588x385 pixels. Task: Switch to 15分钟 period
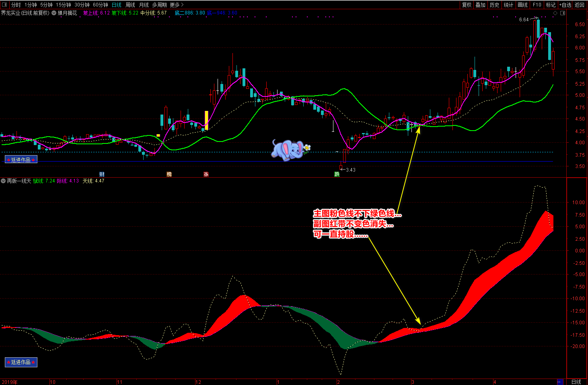[x=64, y=5]
